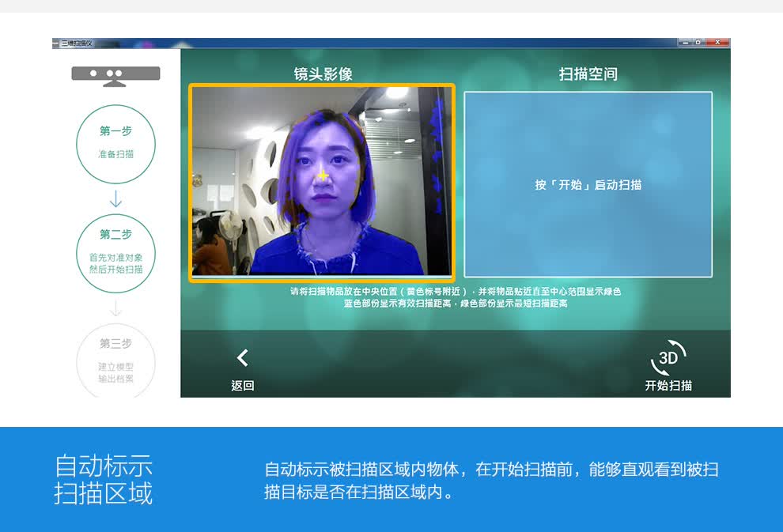Click the faded arrow above step three

(115, 308)
